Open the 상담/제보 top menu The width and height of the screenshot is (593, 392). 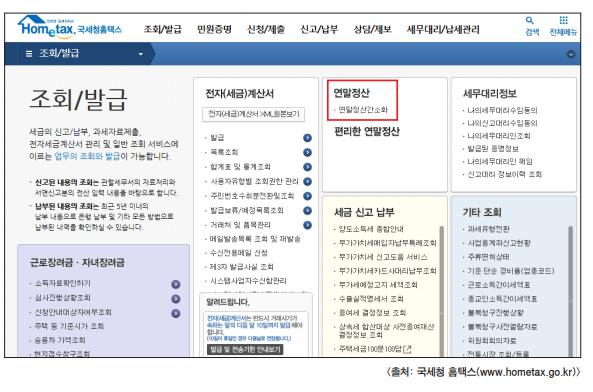tap(372, 29)
